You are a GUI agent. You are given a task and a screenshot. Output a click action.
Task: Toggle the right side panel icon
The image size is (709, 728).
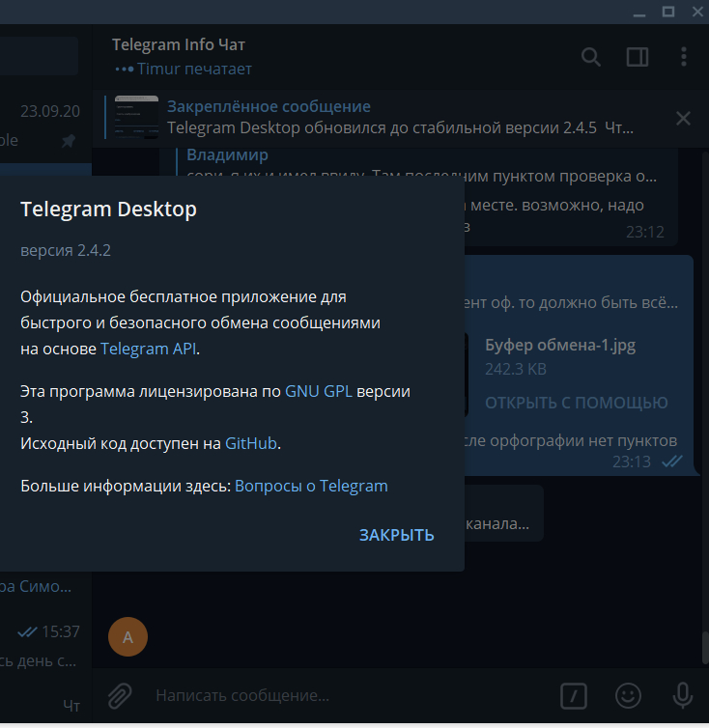coord(637,57)
